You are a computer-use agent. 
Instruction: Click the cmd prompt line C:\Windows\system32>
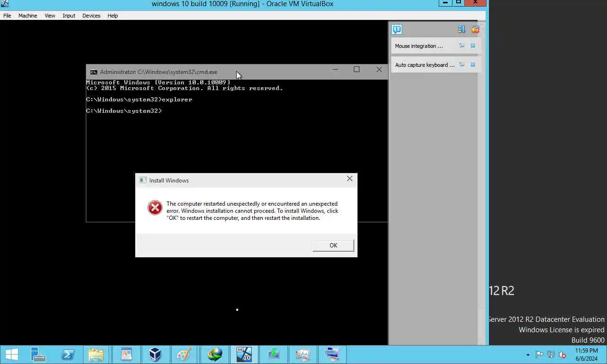click(124, 111)
